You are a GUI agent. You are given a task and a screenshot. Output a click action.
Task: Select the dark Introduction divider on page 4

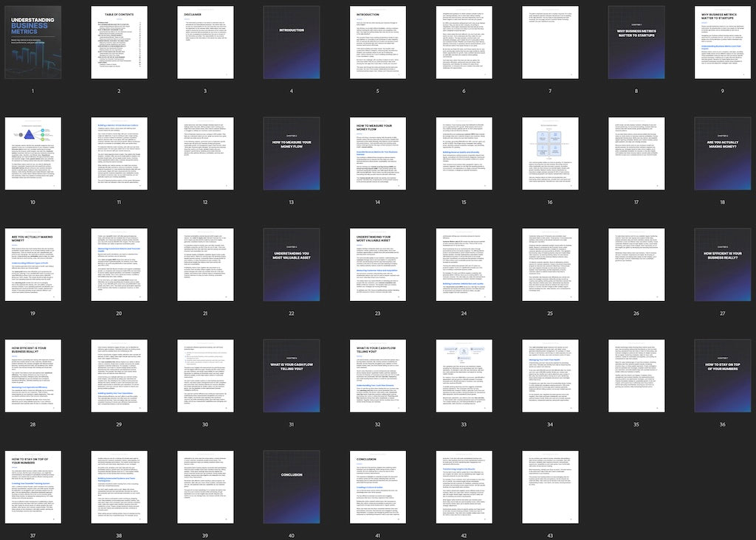292,43
